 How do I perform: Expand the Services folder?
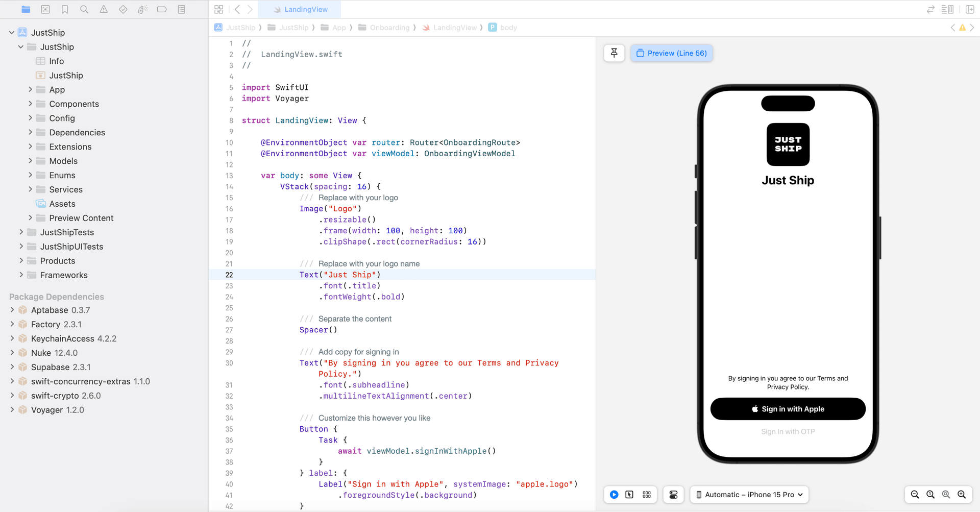30,189
